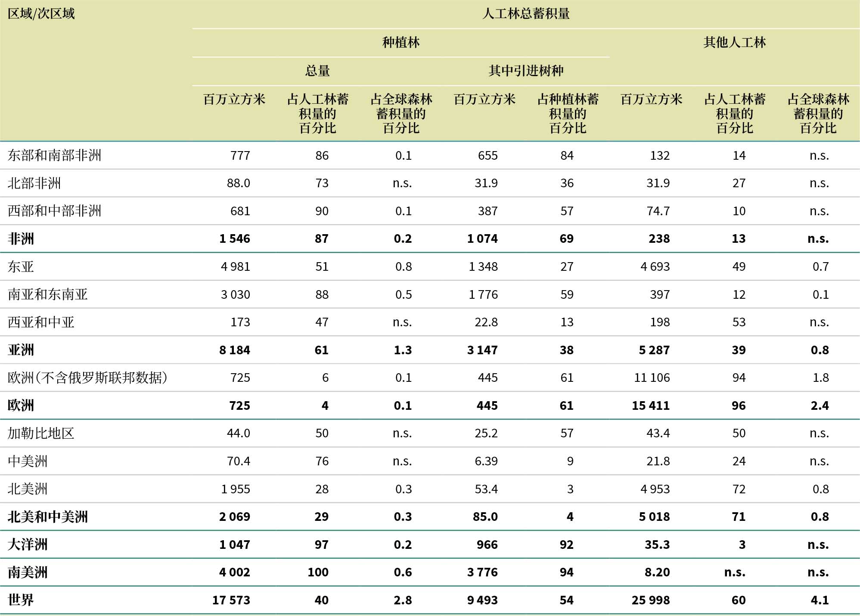The height and width of the screenshot is (616, 860).
Task: Select the value 3 776 in 南美洲 row
Action: [x=482, y=572]
